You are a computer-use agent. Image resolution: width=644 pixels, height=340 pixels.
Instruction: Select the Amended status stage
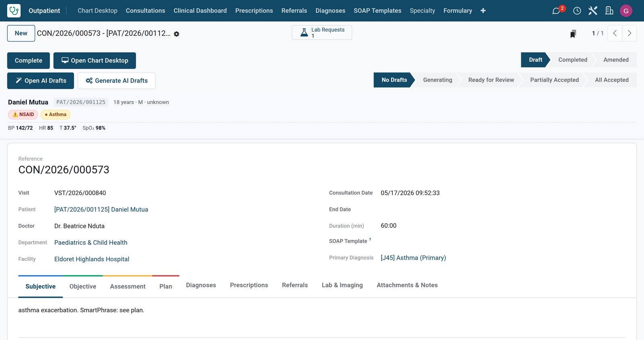coord(616,60)
